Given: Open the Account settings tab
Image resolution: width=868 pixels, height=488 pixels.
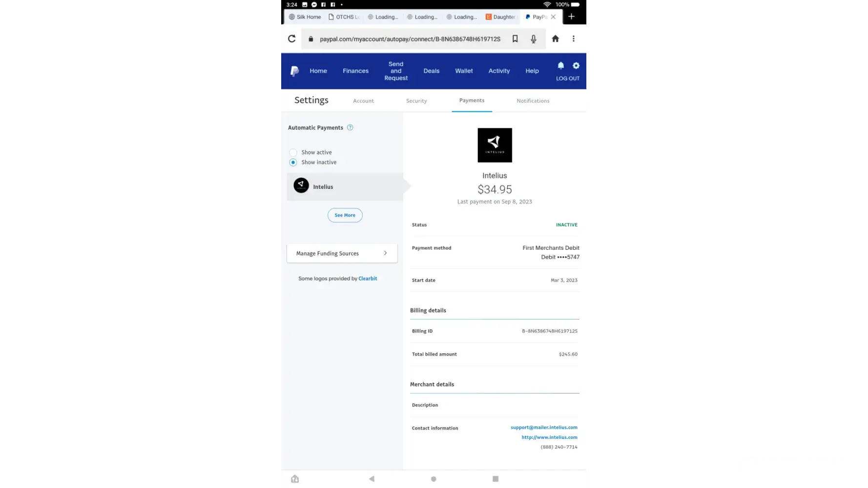Looking at the screenshot, I should coord(363,101).
